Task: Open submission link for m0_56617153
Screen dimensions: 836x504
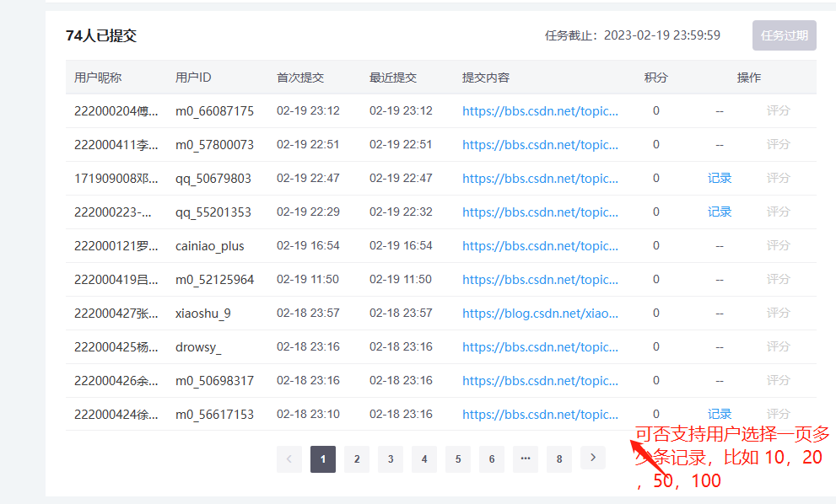Action: (x=540, y=415)
